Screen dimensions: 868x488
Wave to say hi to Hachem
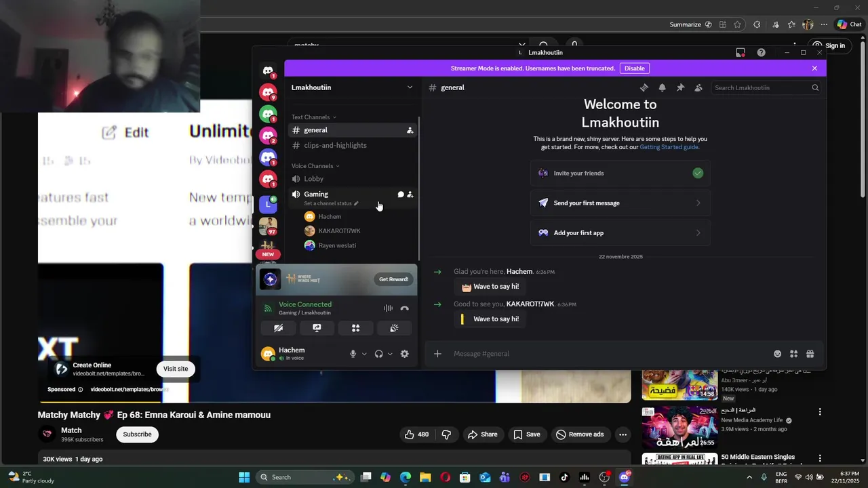click(x=490, y=287)
